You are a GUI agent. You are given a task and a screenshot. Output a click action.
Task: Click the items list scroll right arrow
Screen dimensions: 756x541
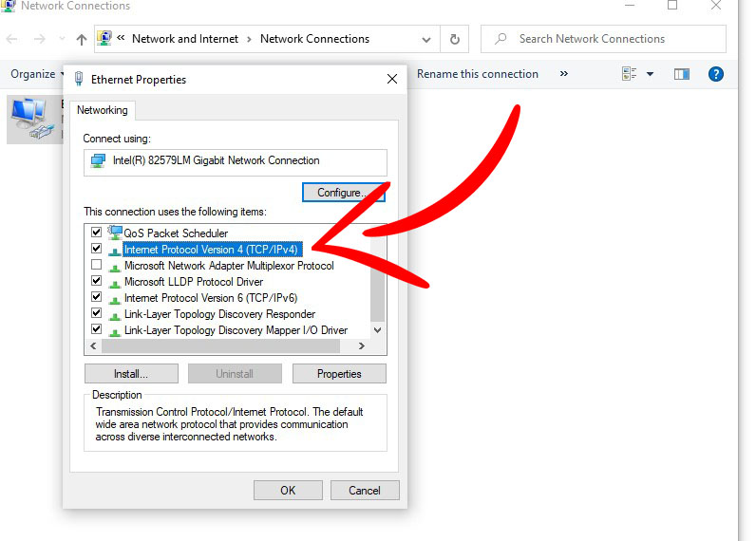point(362,345)
